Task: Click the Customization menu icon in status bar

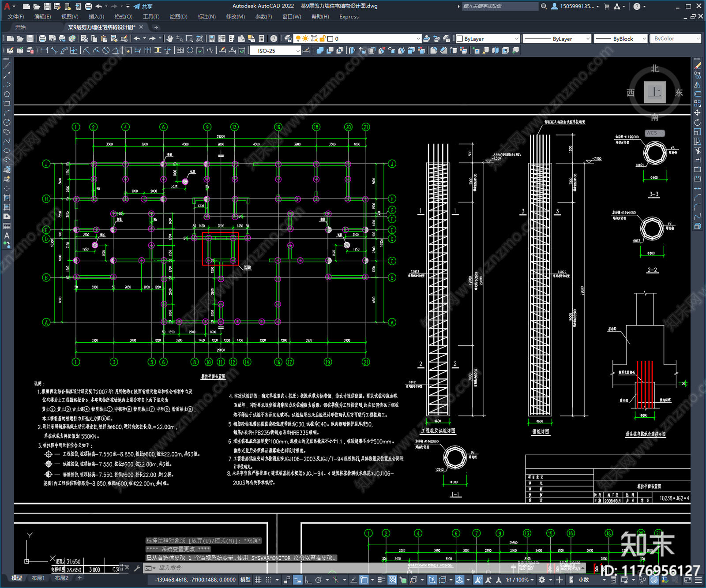Action: click(x=699, y=580)
